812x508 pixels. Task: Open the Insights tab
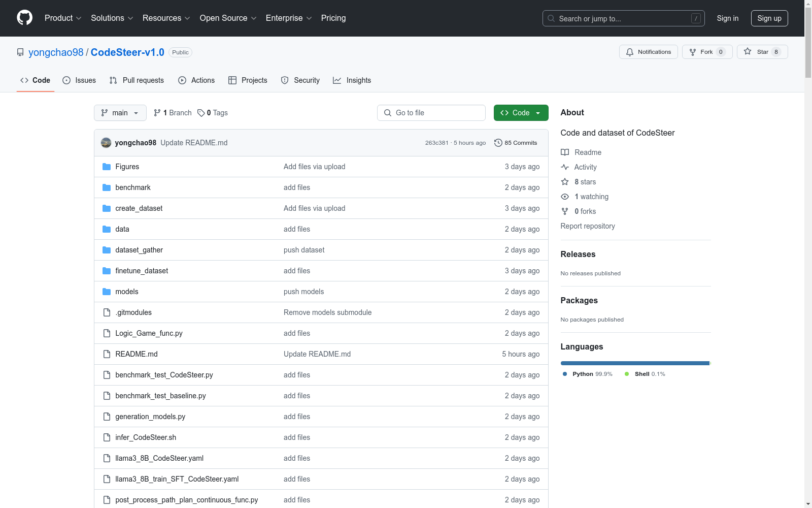click(x=352, y=80)
